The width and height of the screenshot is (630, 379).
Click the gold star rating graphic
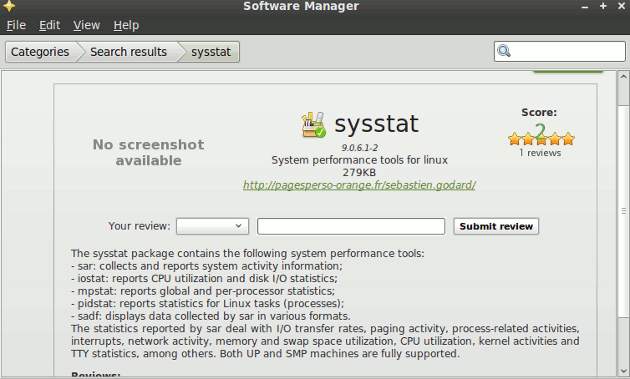pos(541,139)
